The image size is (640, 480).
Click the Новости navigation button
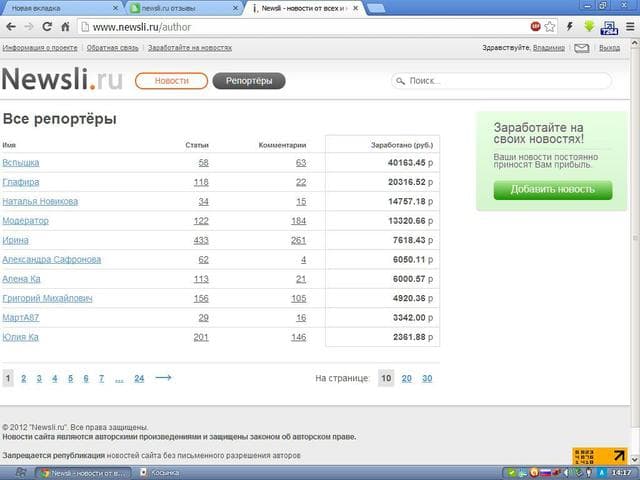[x=171, y=81]
